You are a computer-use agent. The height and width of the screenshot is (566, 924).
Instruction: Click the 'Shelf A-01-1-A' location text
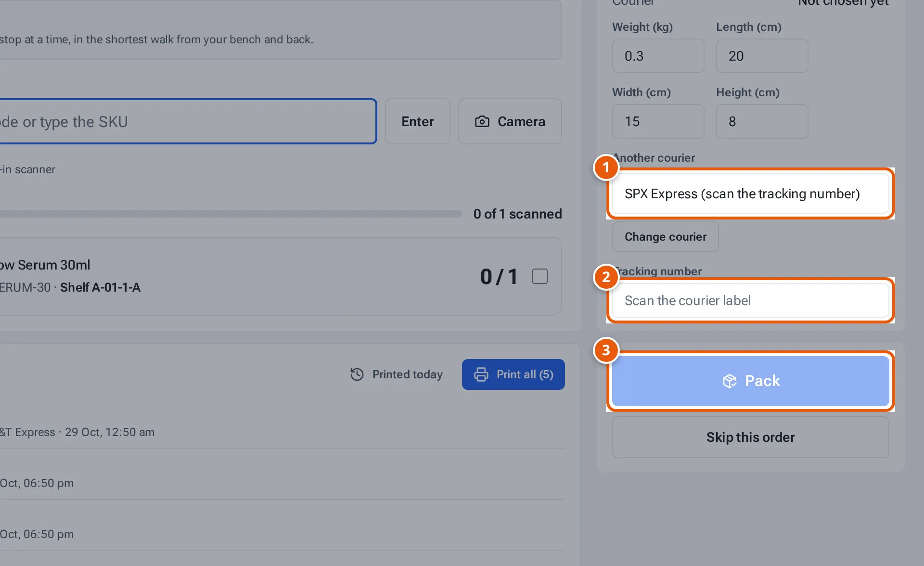point(100,287)
